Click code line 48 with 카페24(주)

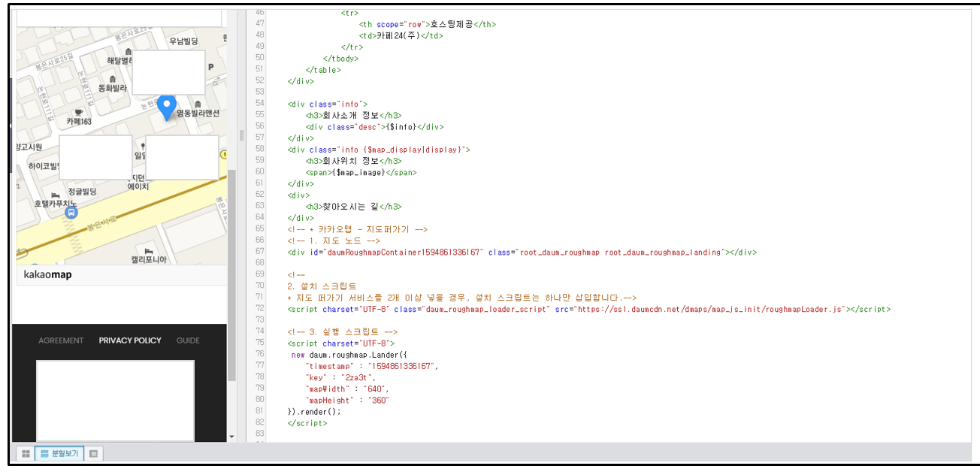tap(401, 35)
